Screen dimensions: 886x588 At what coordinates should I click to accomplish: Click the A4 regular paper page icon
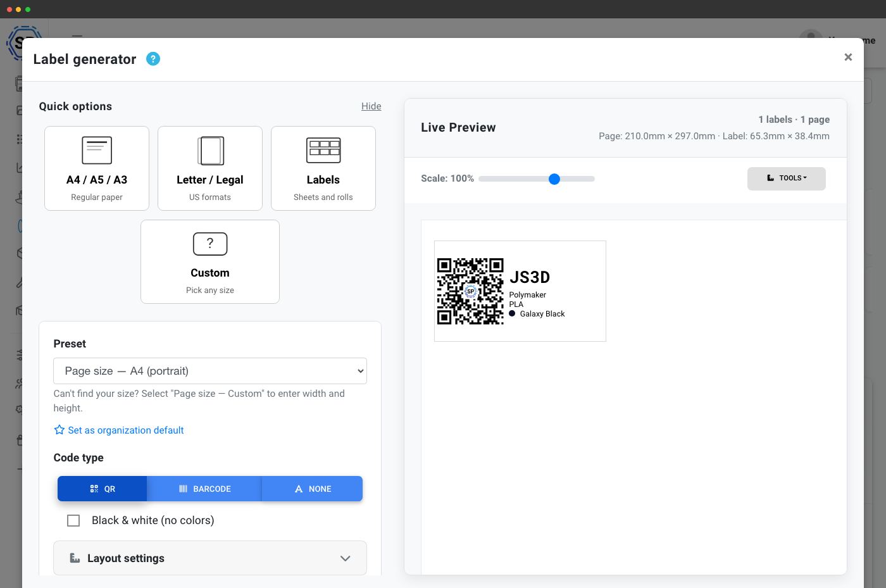[97, 151]
